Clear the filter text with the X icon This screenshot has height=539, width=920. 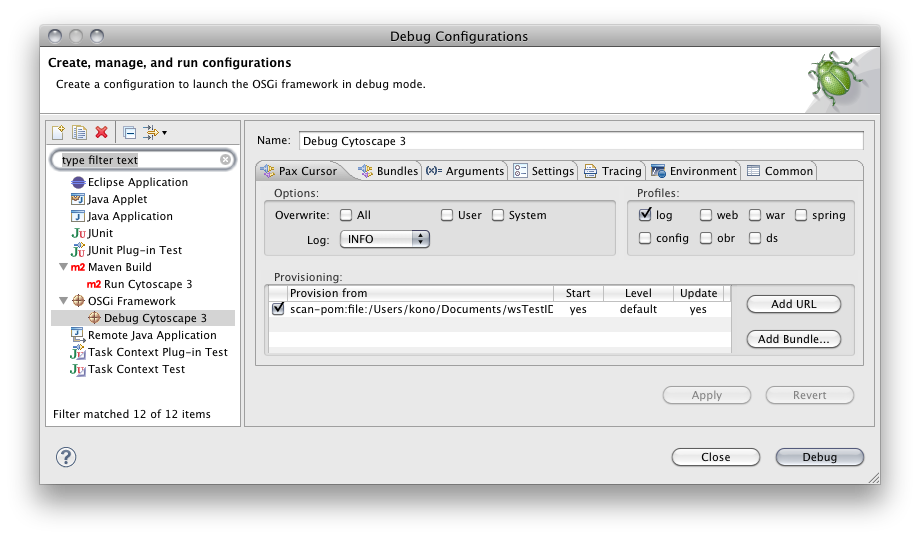(226, 160)
